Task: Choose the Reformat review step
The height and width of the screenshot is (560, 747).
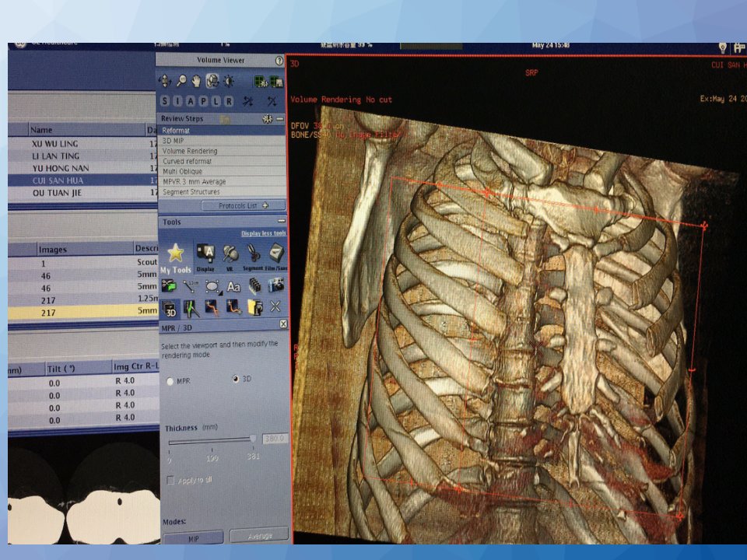Action: click(x=221, y=130)
